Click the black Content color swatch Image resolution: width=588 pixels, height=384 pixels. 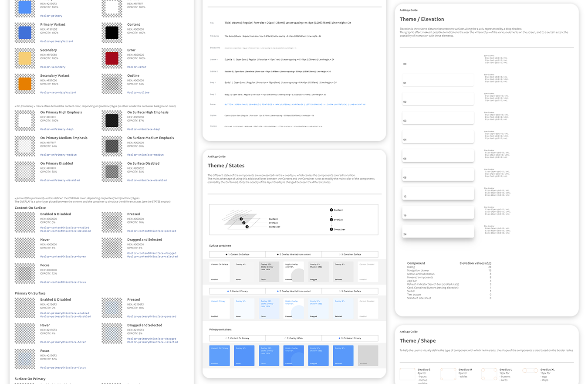point(112,33)
